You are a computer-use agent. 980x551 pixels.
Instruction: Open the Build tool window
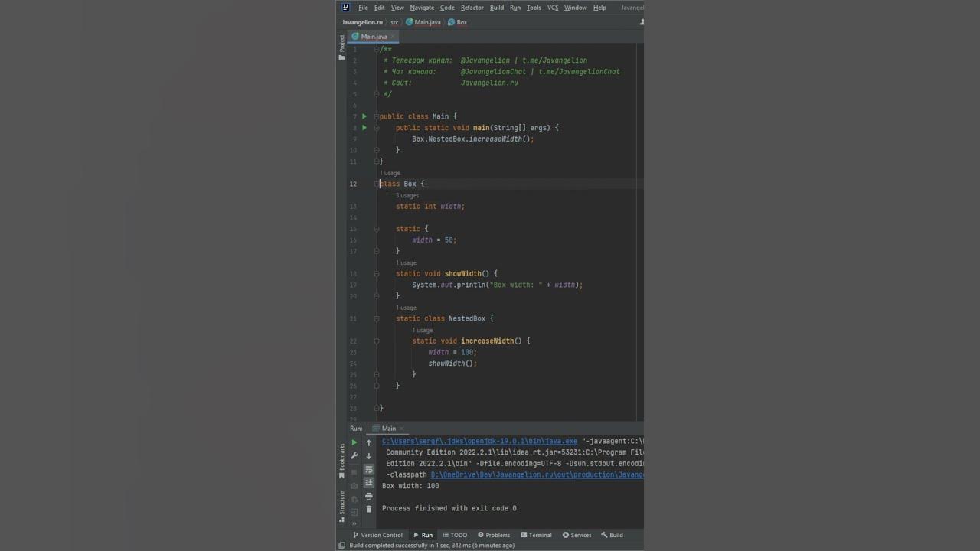tap(612, 535)
